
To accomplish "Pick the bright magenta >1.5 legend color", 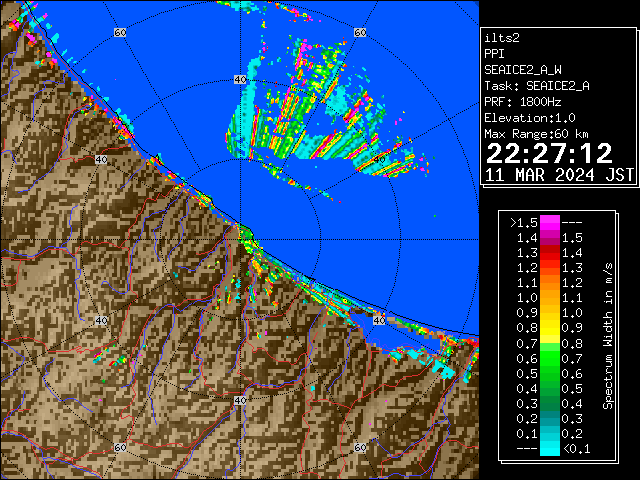I will tap(550, 223).
